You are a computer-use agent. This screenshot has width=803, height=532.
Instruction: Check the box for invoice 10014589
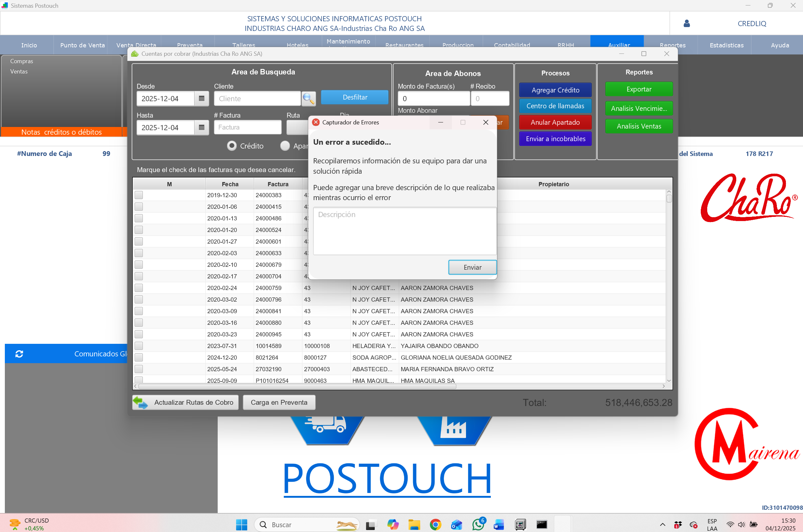pyautogui.click(x=139, y=346)
